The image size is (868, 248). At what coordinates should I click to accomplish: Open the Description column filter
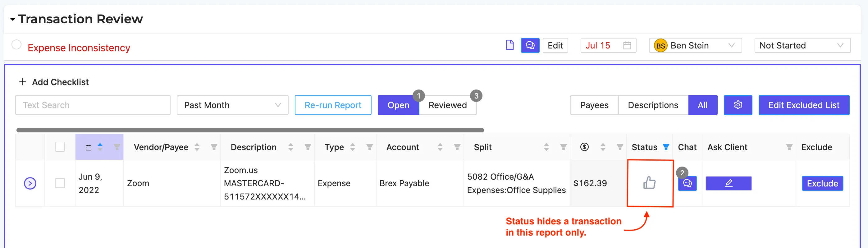click(x=308, y=147)
